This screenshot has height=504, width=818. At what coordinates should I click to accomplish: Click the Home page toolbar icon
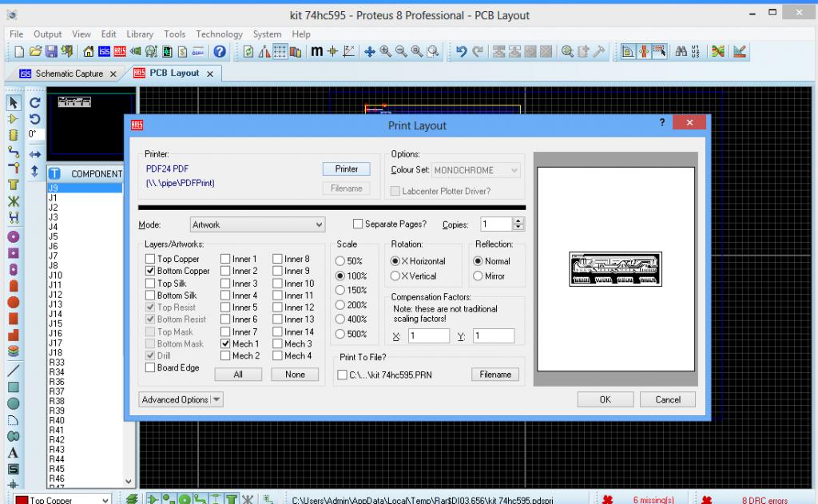click(88, 52)
